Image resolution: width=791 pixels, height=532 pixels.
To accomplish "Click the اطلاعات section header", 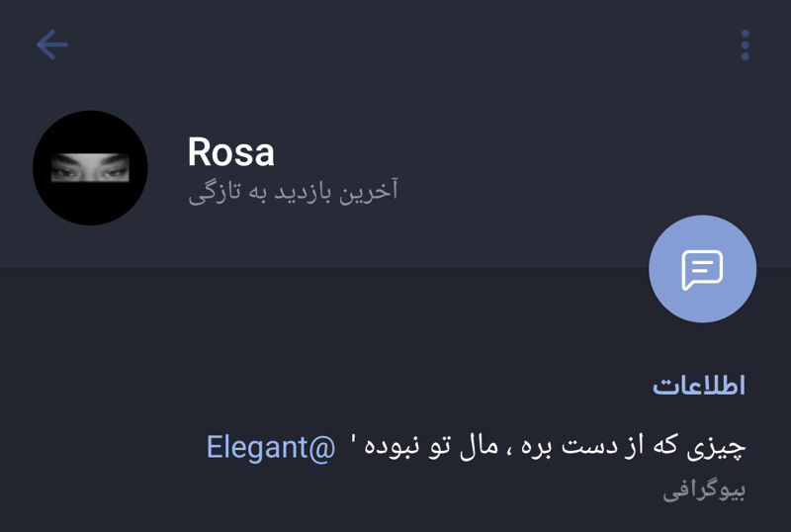I will 698,386.
